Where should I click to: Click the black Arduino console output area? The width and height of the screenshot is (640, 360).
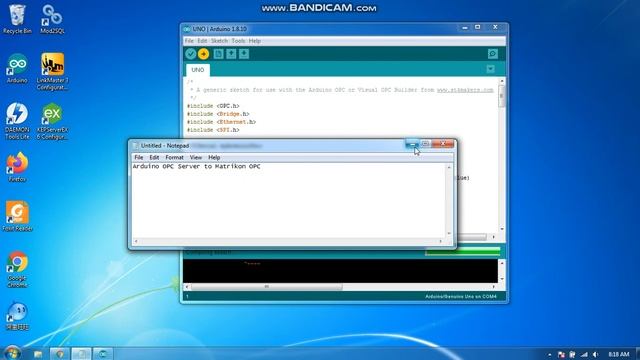click(340, 271)
